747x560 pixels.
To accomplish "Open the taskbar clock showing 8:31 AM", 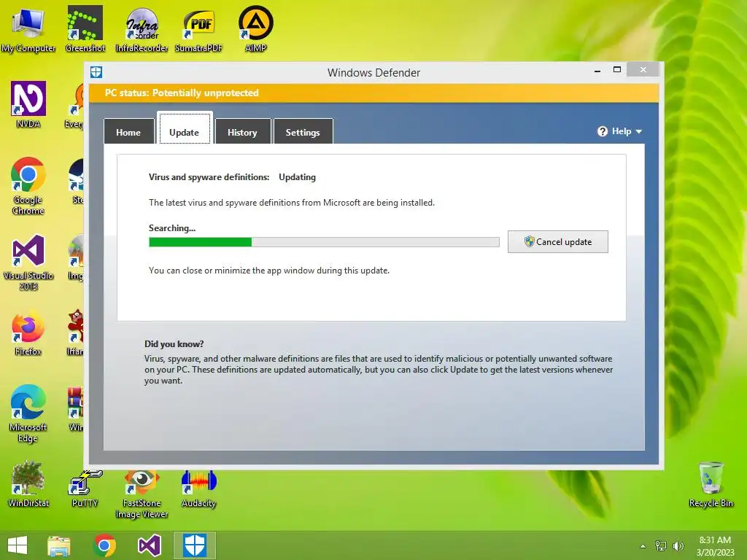I will point(715,546).
